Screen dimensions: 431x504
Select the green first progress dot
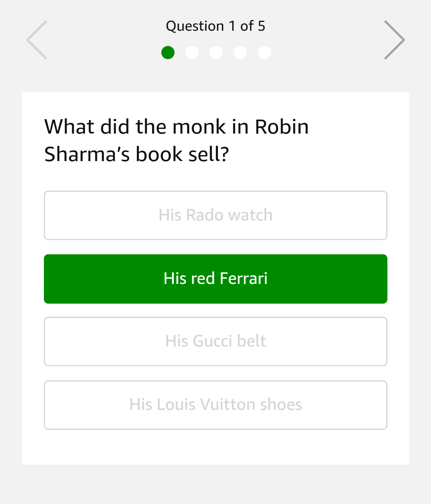pos(168,53)
